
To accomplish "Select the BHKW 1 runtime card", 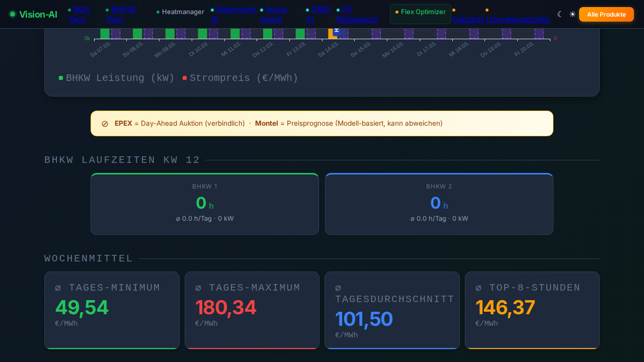I will click(204, 204).
